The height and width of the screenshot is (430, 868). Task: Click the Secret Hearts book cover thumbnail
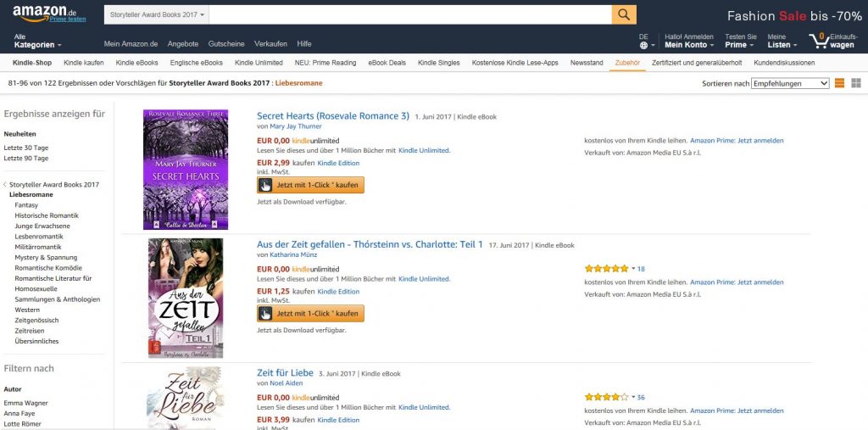pos(186,170)
